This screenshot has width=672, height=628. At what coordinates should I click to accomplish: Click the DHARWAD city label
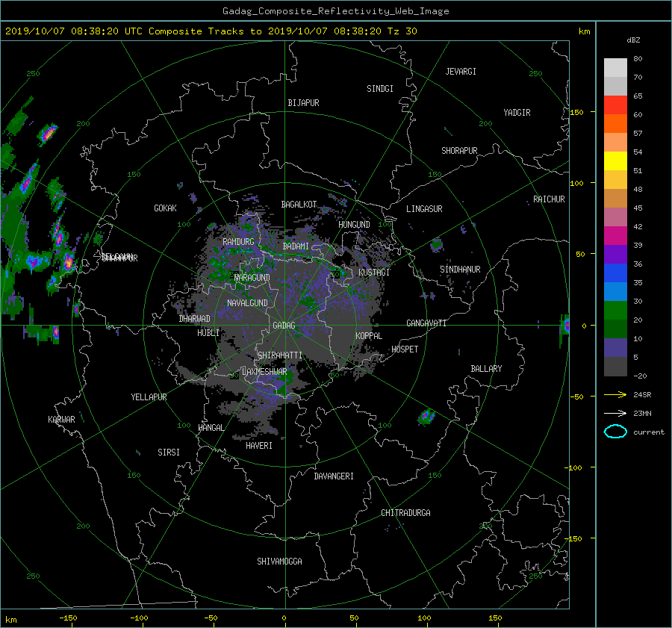(194, 319)
